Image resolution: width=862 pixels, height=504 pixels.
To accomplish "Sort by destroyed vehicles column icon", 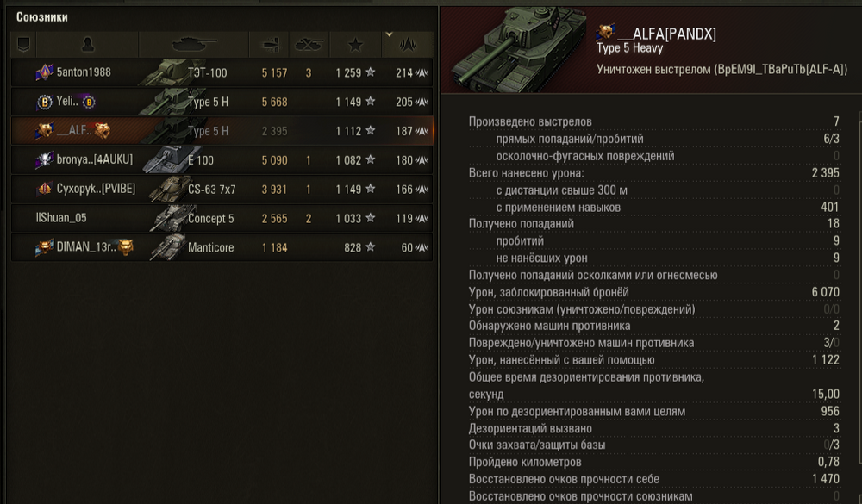I will (x=309, y=45).
